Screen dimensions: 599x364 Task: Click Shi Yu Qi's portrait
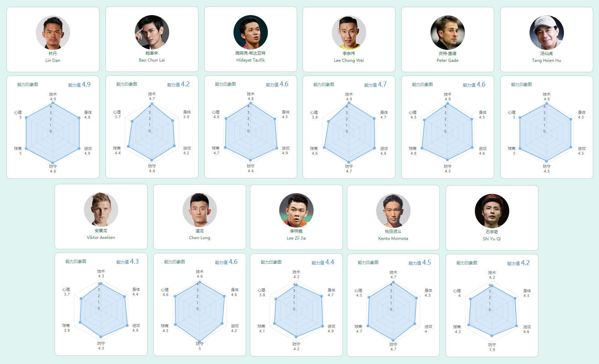[x=492, y=211]
